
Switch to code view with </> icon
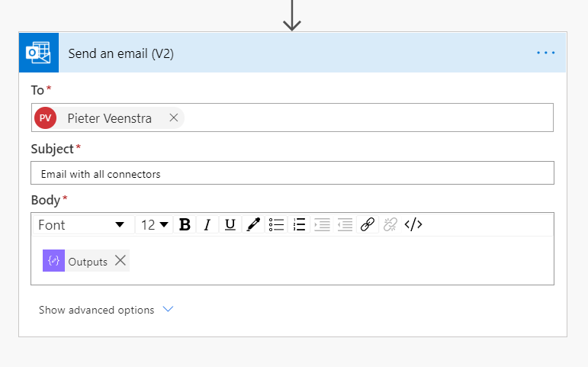click(413, 225)
